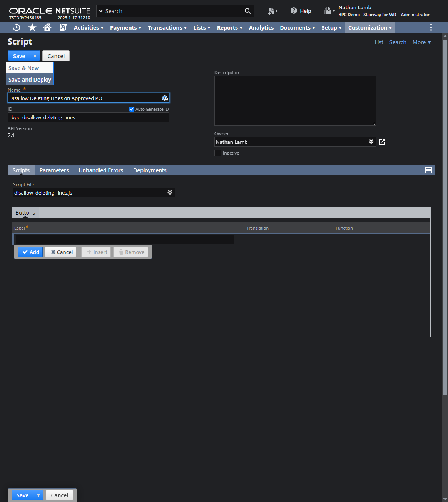
Task: Open the SuiteApps icon in navigation bar
Action: click(63, 27)
